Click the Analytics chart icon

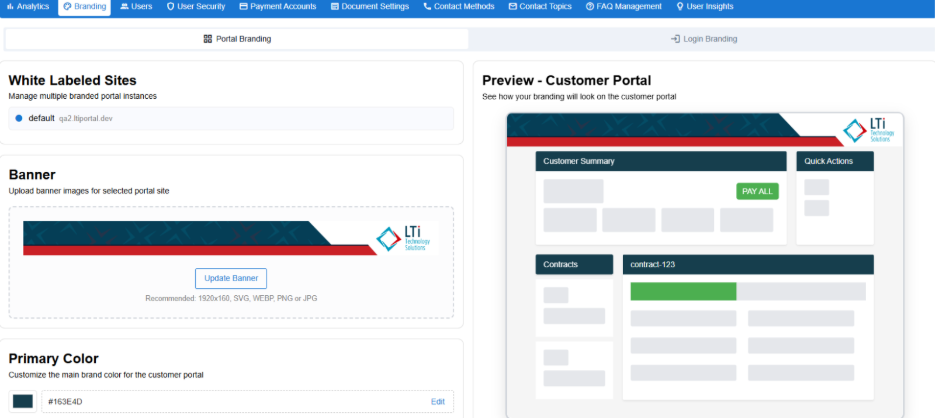click(x=10, y=7)
